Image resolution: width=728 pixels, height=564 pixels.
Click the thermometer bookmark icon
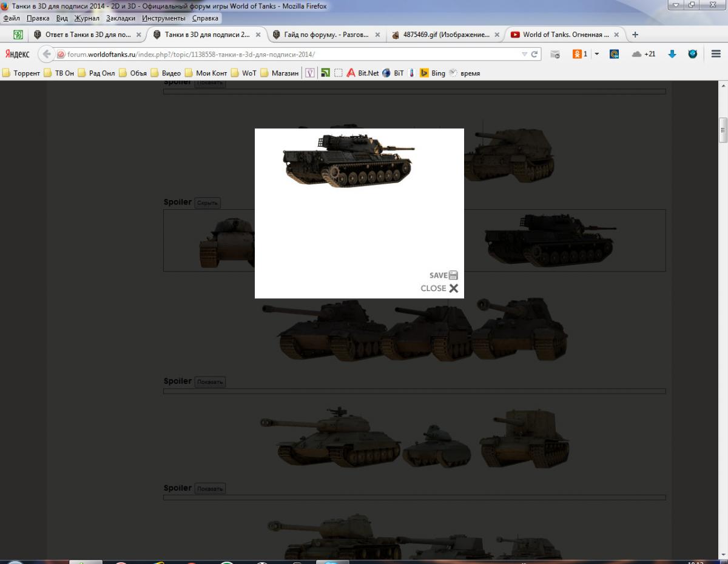pos(411,73)
